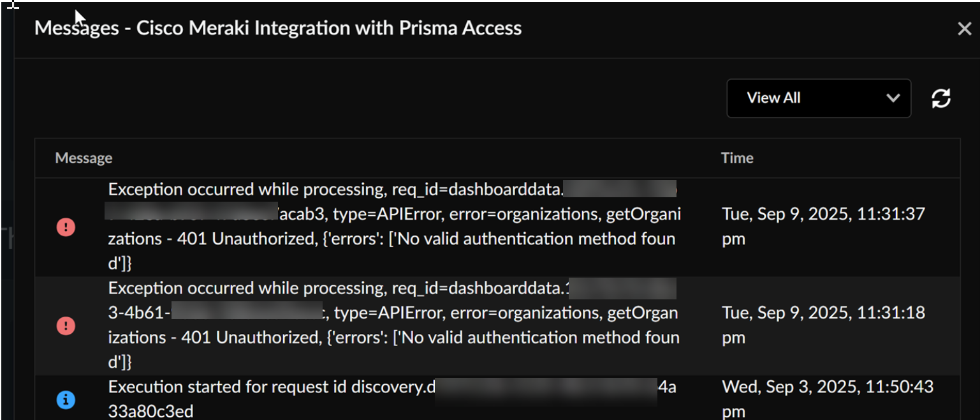This screenshot has height=420, width=980.
Task: Click the blue info icon beside Execution started
Action: 66,400
